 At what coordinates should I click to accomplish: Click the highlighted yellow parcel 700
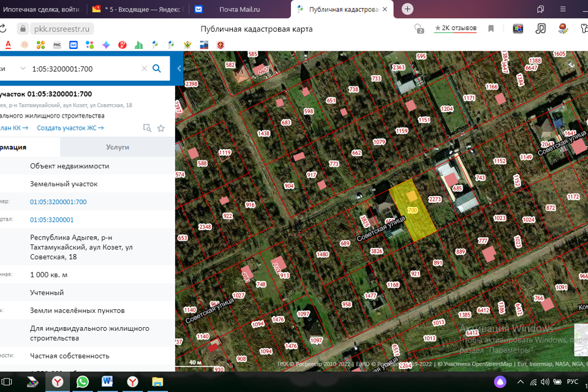pyautogui.click(x=413, y=211)
